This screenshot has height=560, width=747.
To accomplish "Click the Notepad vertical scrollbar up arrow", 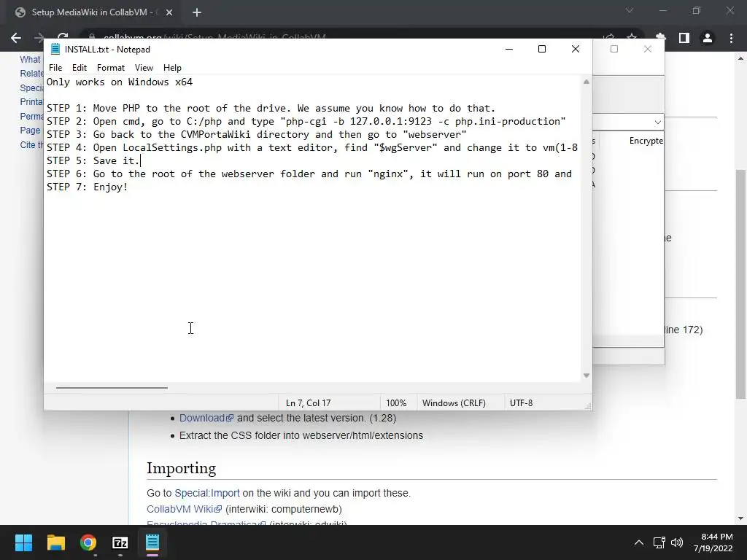I will 586,82.
